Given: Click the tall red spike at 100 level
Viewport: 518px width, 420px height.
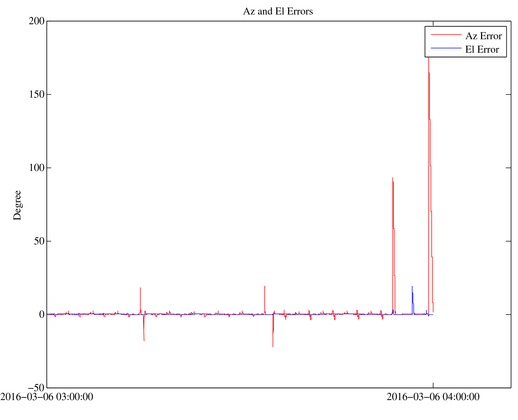Looking at the screenshot, I should 430,166.
